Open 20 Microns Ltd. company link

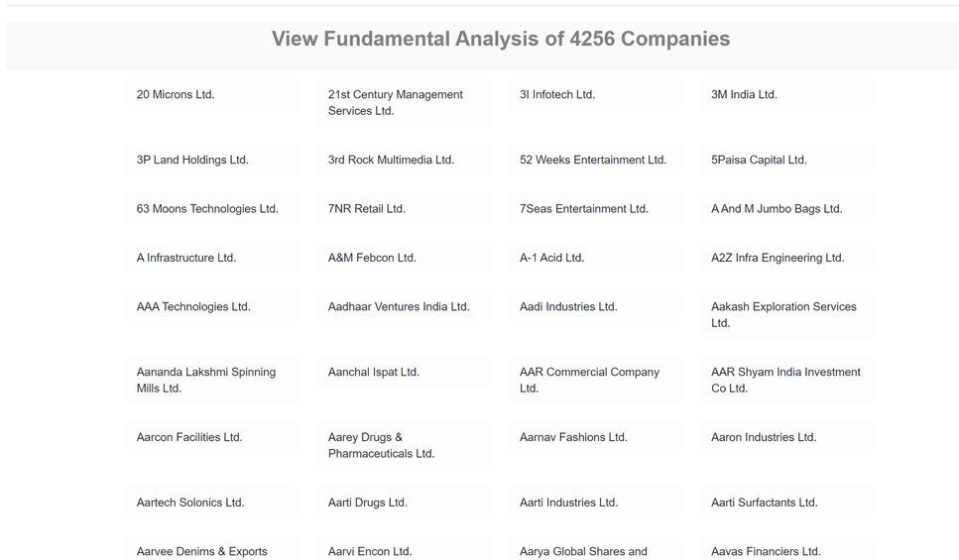click(x=176, y=95)
